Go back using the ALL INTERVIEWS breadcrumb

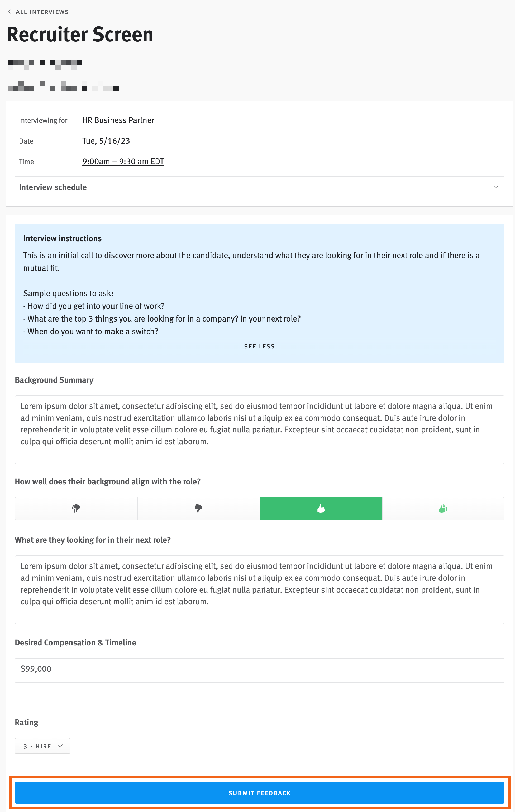43,11
